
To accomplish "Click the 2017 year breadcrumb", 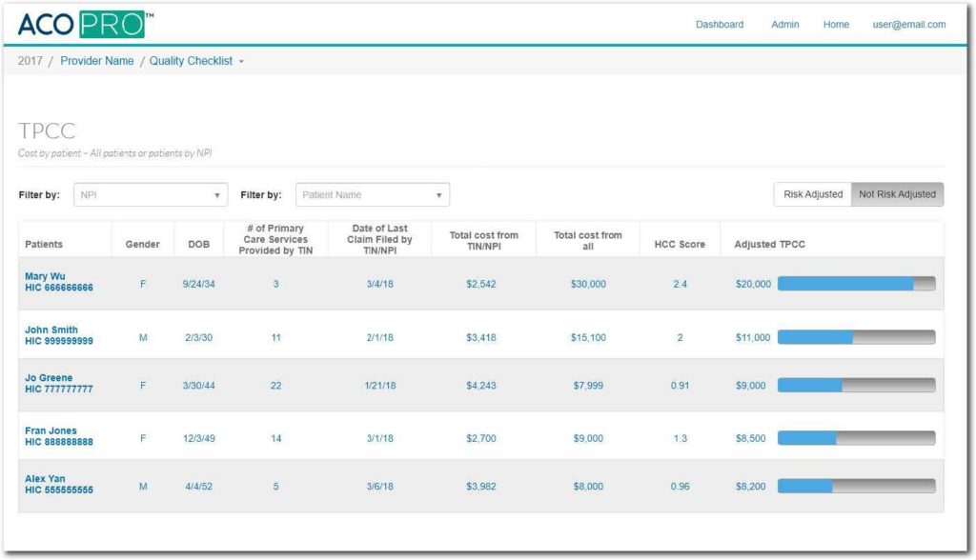I will 30,61.
